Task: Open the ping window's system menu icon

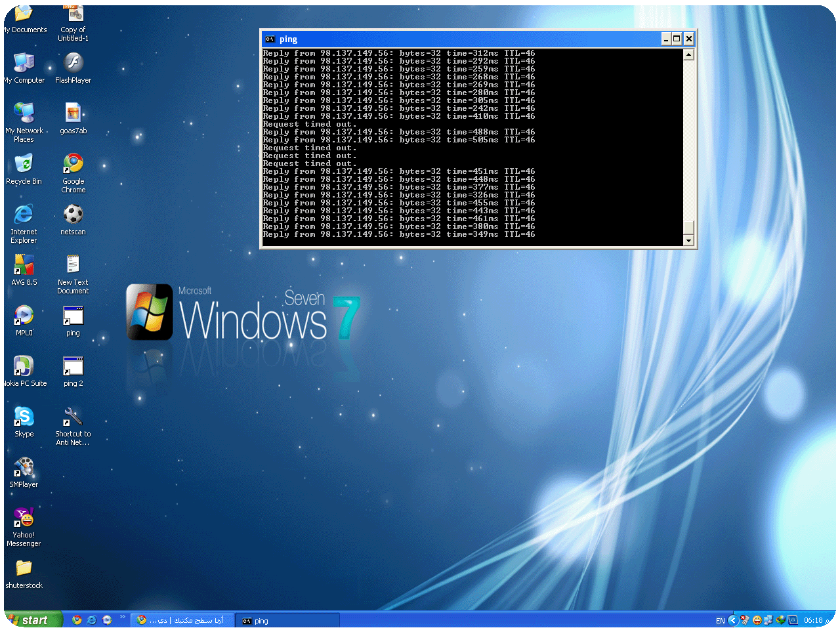Action: tap(270, 39)
